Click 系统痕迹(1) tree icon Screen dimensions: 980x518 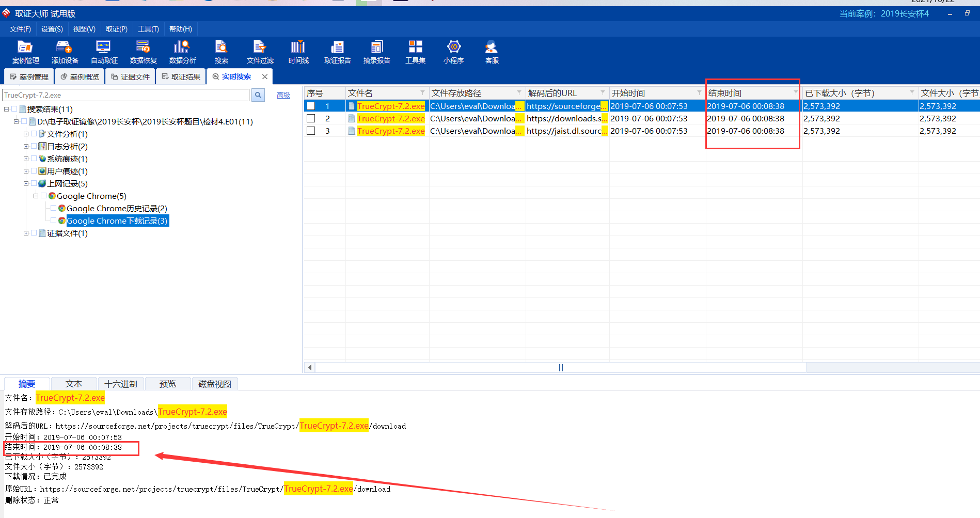pos(42,159)
